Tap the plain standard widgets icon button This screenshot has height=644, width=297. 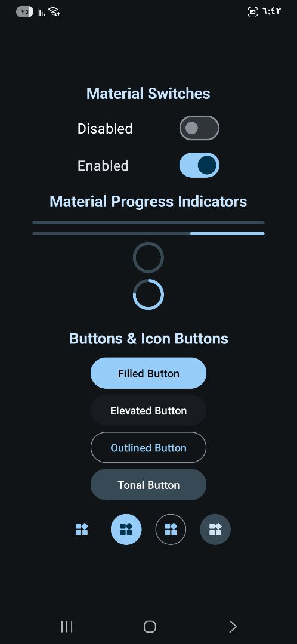coord(82,530)
